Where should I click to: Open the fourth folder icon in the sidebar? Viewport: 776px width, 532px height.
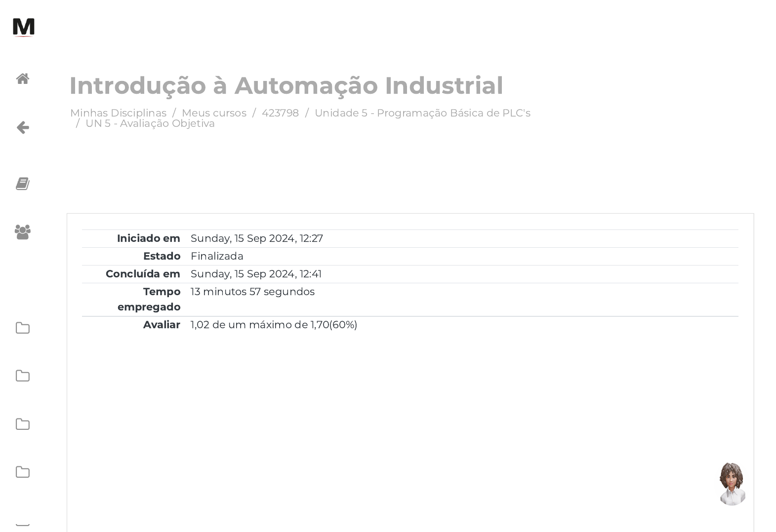click(23, 472)
